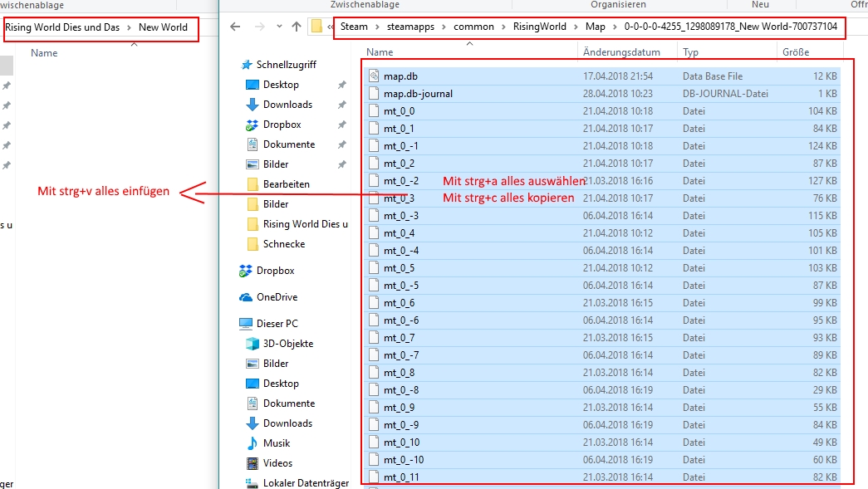This screenshot has height=489, width=868.
Task: Select Schnellzugriff at top of sidebar
Action: point(286,65)
